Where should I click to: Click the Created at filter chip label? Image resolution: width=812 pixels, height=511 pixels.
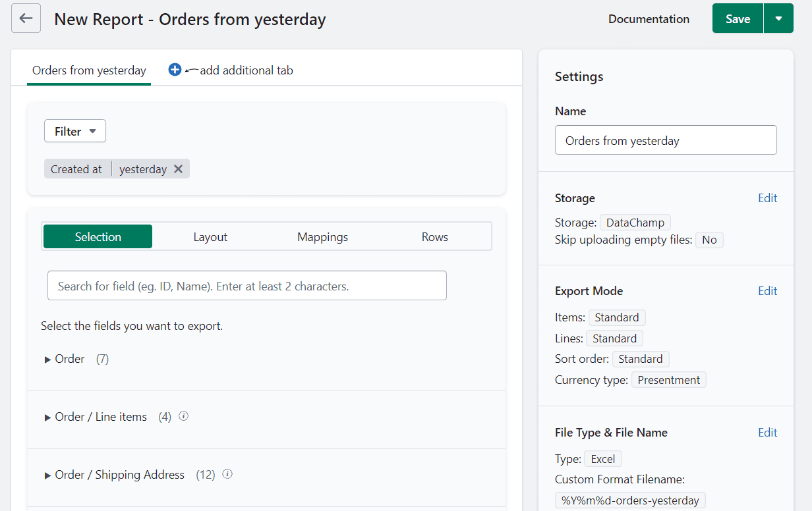pyautogui.click(x=76, y=169)
